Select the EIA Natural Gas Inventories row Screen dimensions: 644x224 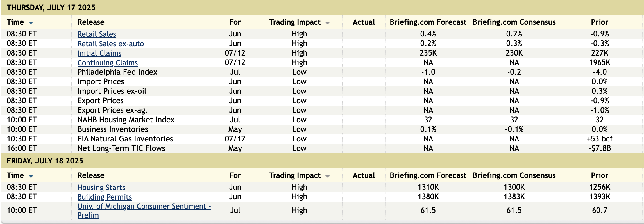pos(125,139)
